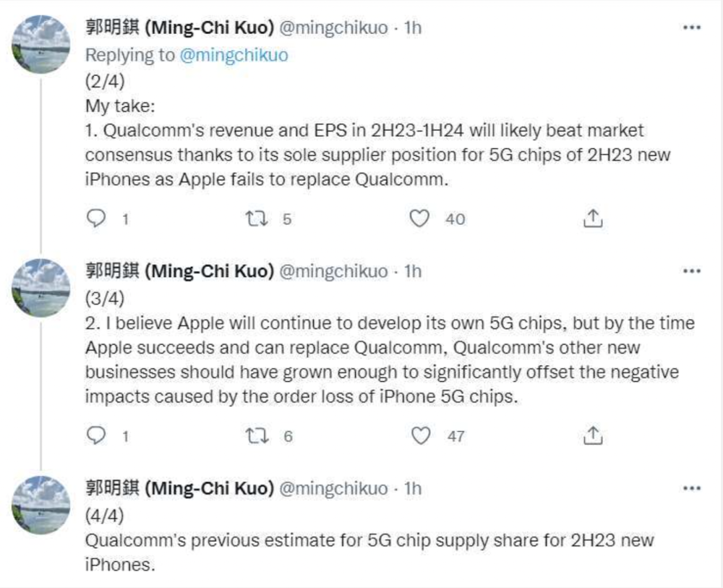
Task: Open more options on the (4/4) tweet
Action: click(692, 488)
